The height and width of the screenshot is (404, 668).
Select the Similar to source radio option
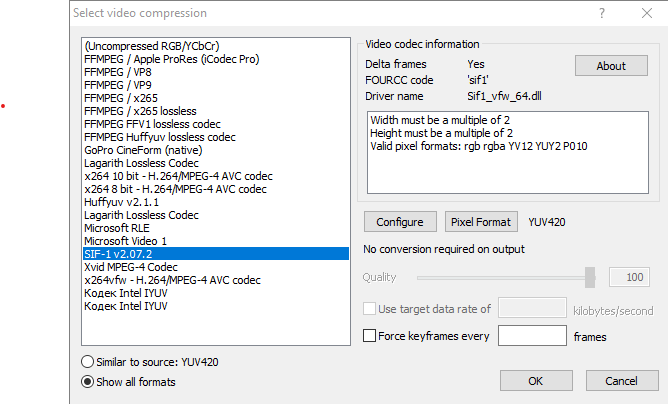89,361
